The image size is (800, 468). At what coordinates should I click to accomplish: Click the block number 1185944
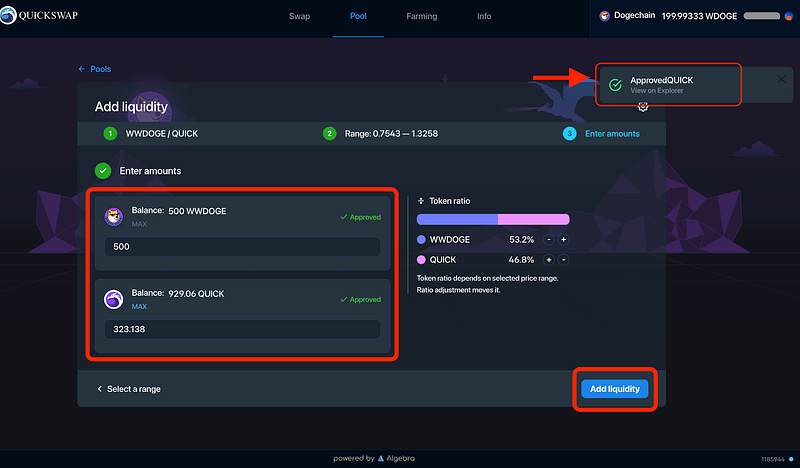coord(773,459)
